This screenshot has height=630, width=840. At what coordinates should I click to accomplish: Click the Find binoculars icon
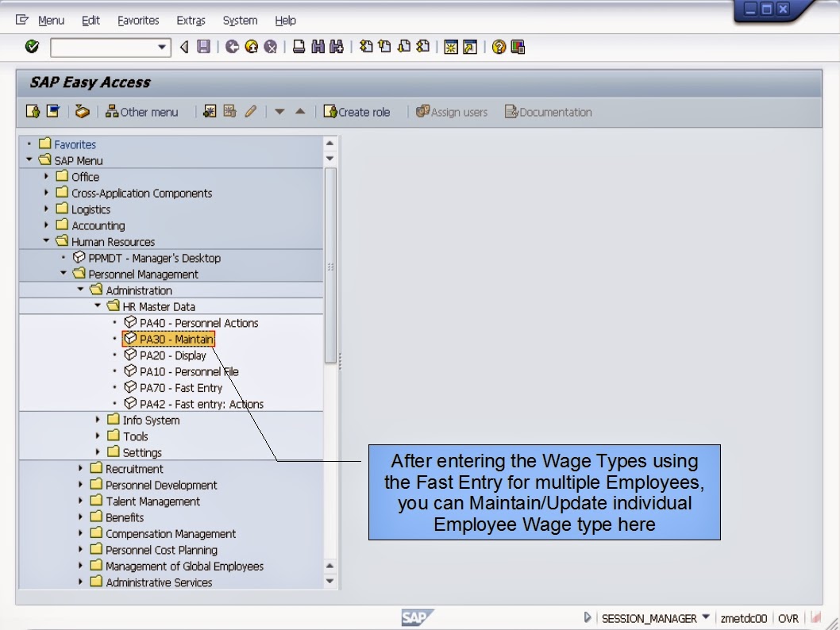(x=318, y=47)
